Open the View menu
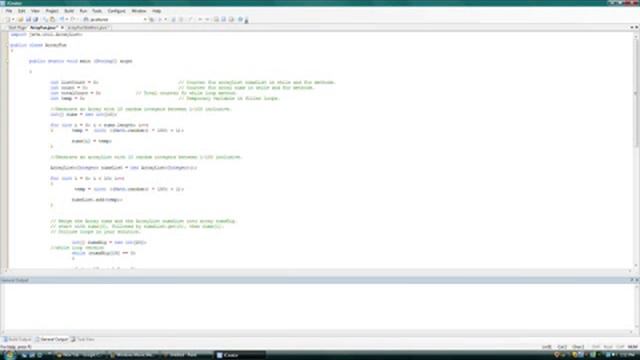Viewport: 640px width, 360px height. [x=36, y=11]
